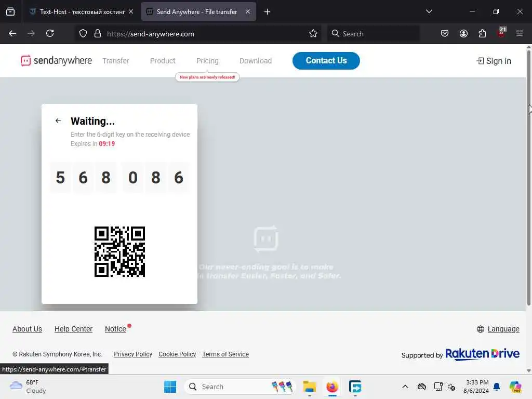This screenshot has width=532, height=399.
Task: Click the display/network tray icon
Action: (438, 387)
